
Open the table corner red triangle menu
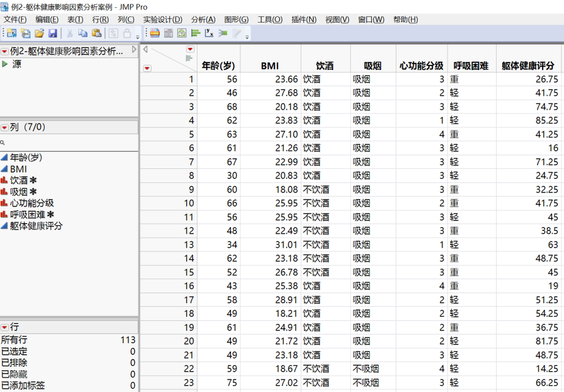click(x=190, y=50)
